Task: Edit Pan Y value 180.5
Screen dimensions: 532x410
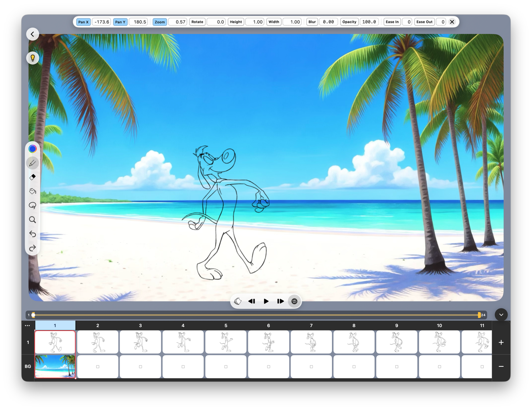Action: click(x=138, y=22)
